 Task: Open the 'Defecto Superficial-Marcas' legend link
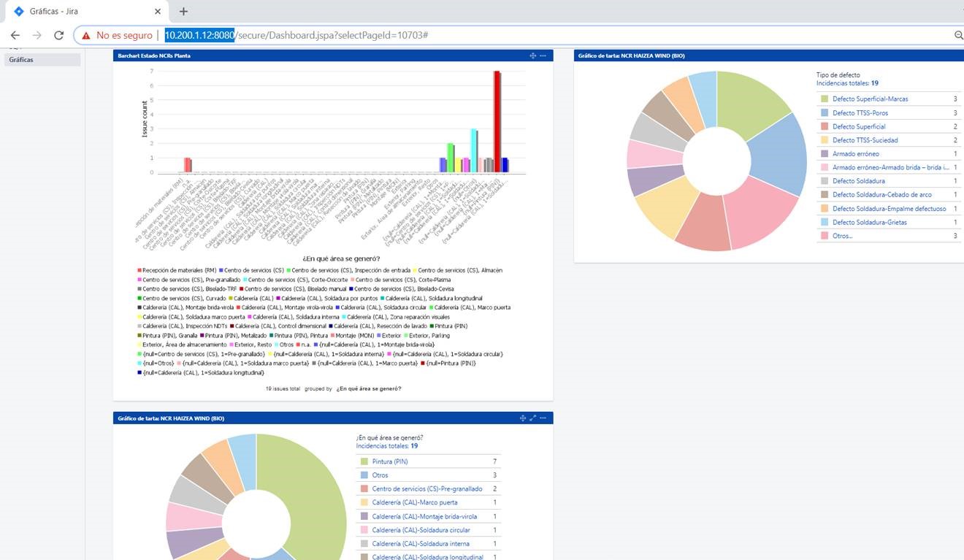[871, 99]
